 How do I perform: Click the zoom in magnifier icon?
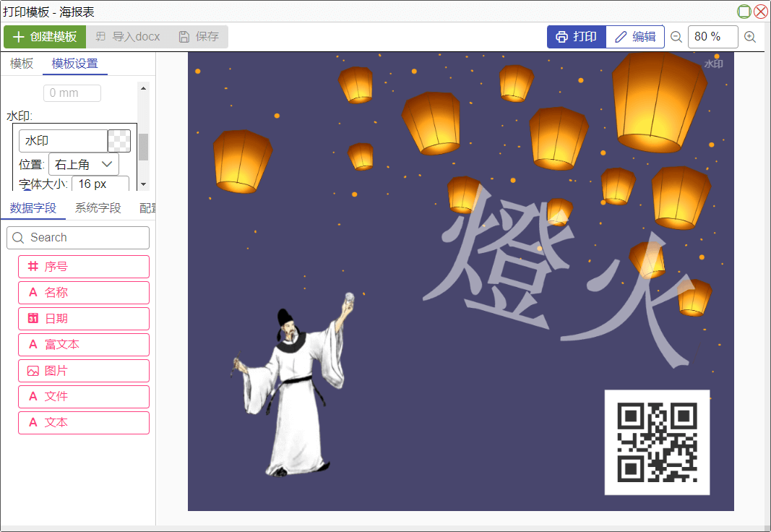pos(750,37)
